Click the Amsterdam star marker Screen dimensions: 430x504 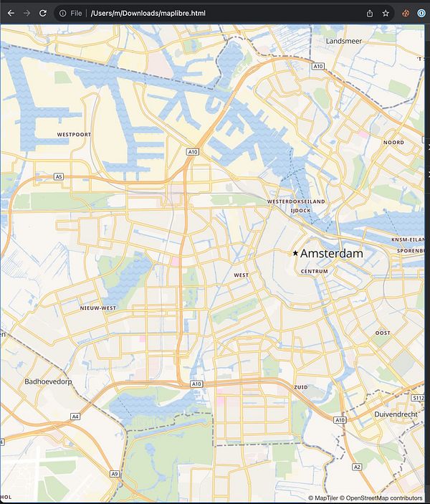pos(295,253)
